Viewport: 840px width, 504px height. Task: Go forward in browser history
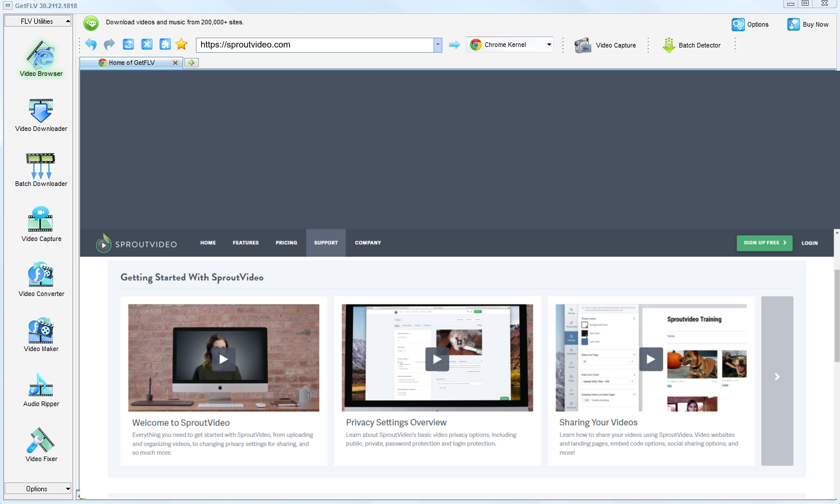pos(110,45)
